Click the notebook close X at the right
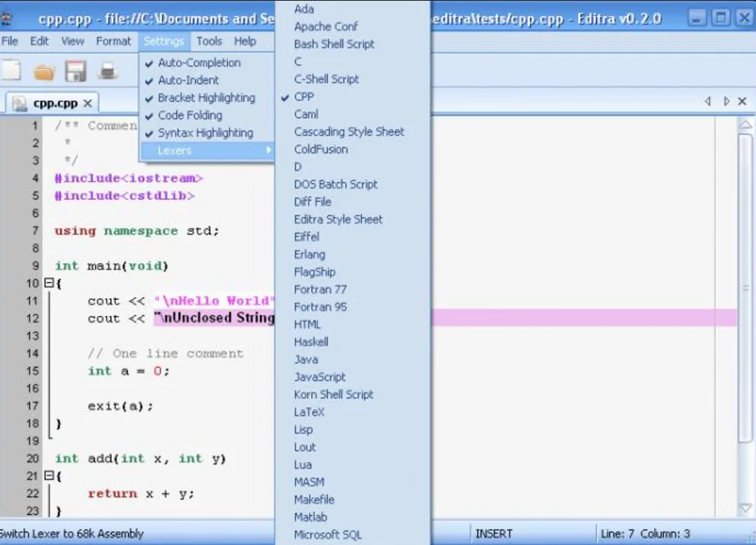The width and height of the screenshot is (756, 545). coord(742,101)
